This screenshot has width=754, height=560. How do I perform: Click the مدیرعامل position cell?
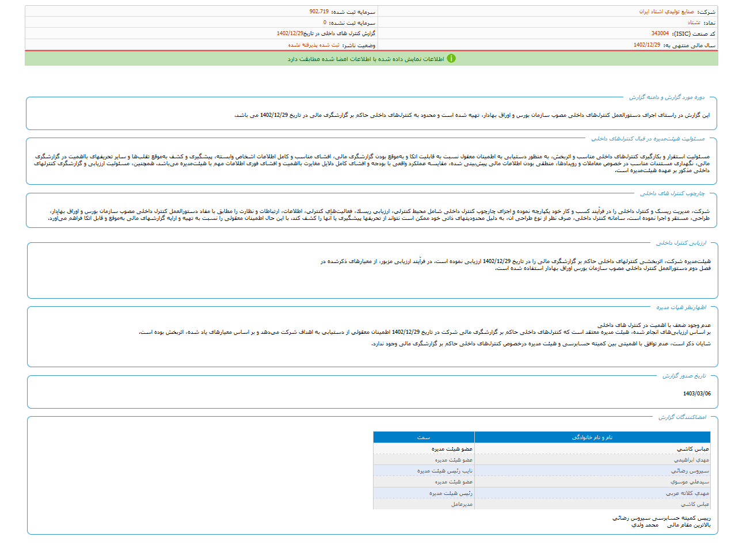click(462, 504)
